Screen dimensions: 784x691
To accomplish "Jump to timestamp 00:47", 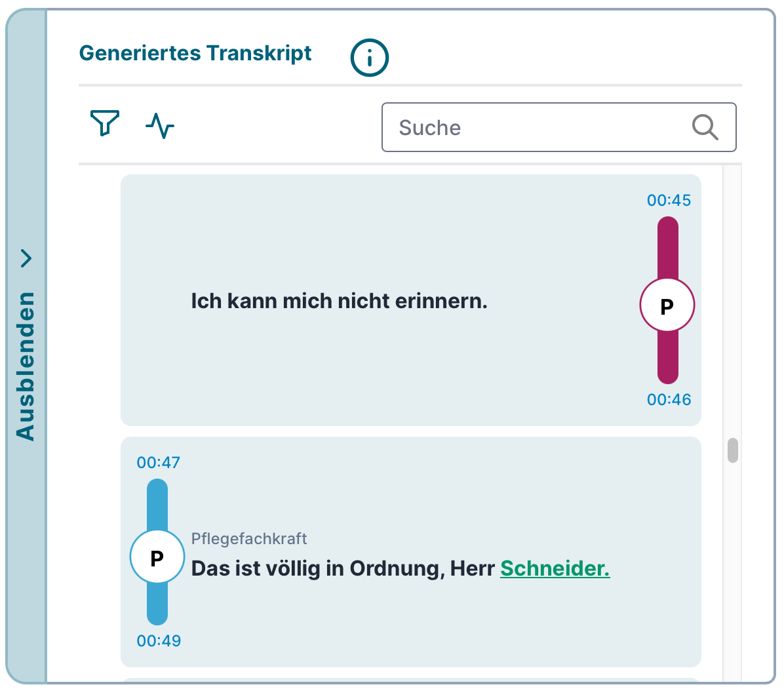I will (158, 463).
